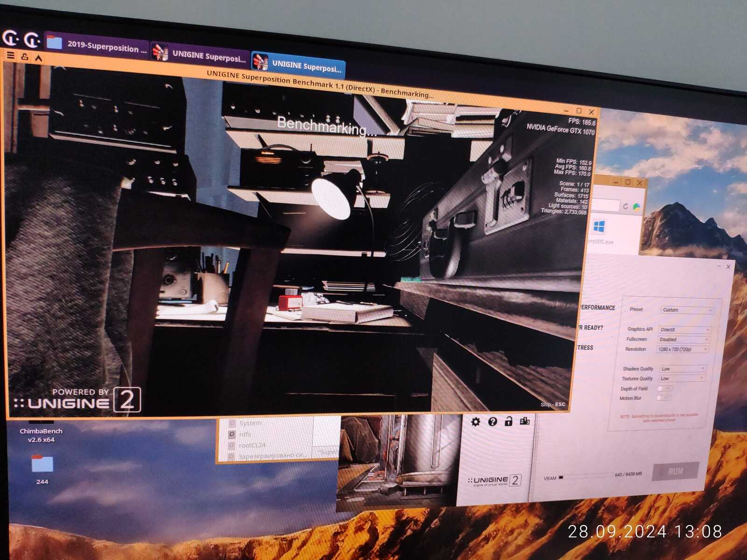Click the colorful round icon beside the reload button
The width and height of the screenshot is (747, 560).
[x=636, y=207]
